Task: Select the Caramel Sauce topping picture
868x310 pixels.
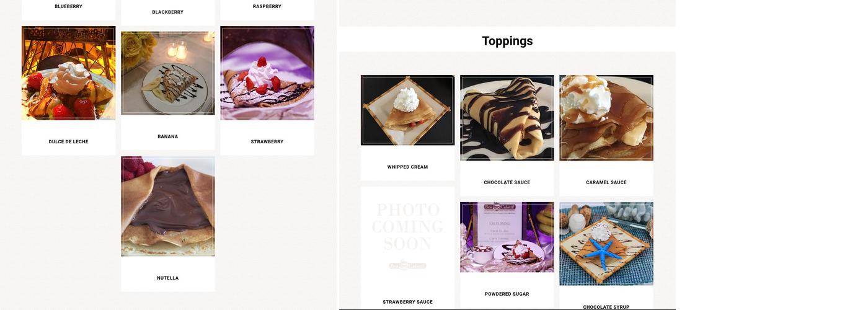Action: click(x=606, y=118)
